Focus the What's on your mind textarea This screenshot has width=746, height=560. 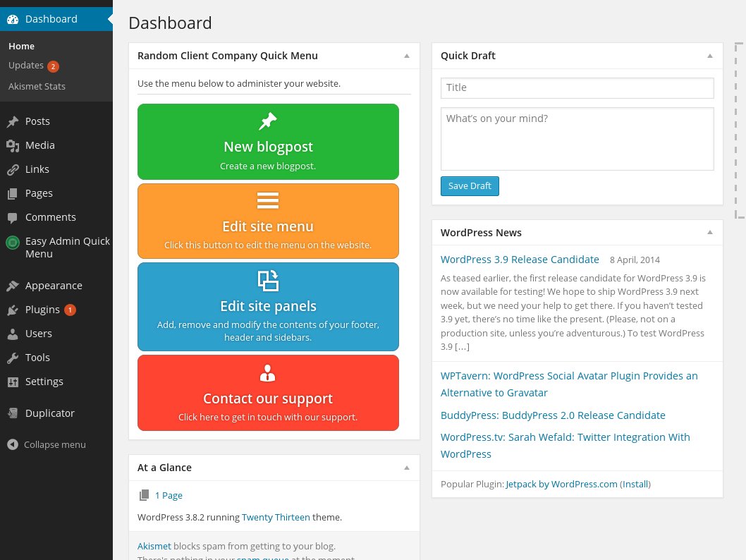pos(577,139)
